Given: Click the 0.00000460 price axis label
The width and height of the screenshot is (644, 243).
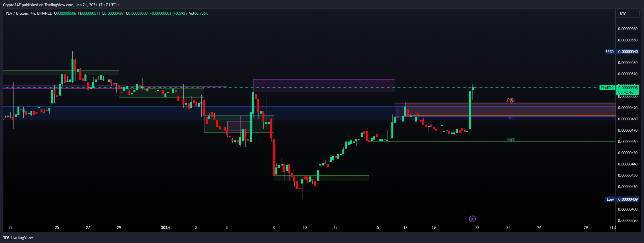Looking at the screenshot, I should [x=628, y=142].
